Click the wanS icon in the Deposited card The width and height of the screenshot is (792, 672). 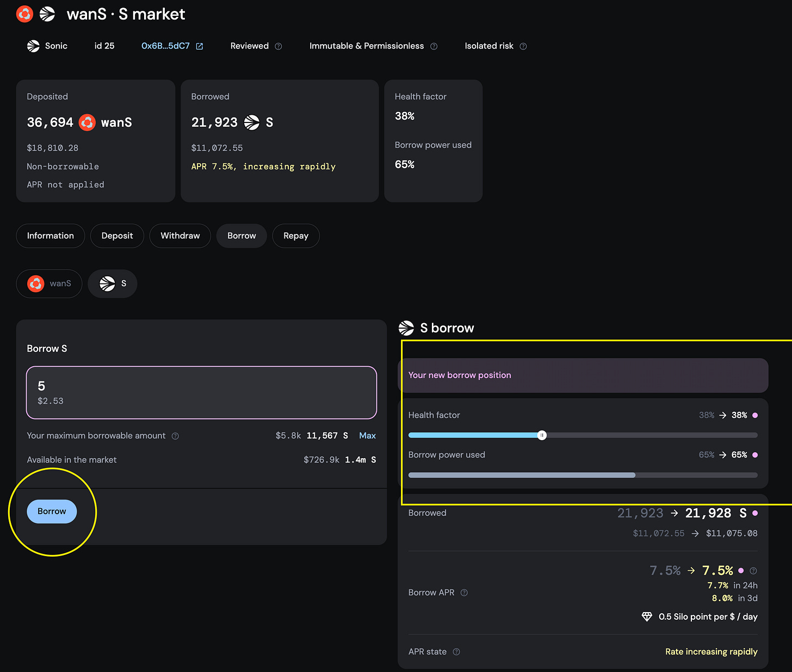[x=87, y=122]
